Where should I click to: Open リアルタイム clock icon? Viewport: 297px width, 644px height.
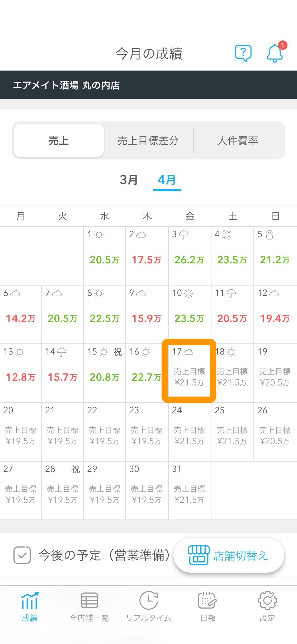149,600
